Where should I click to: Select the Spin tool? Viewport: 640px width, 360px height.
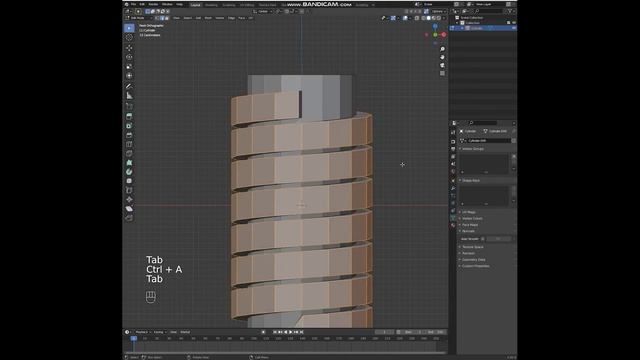(129, 172)
